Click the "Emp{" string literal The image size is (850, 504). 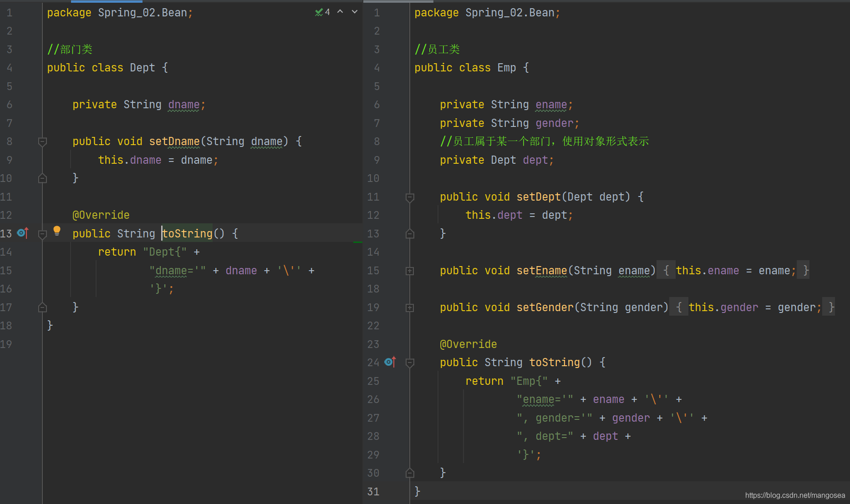pos(529,381)
